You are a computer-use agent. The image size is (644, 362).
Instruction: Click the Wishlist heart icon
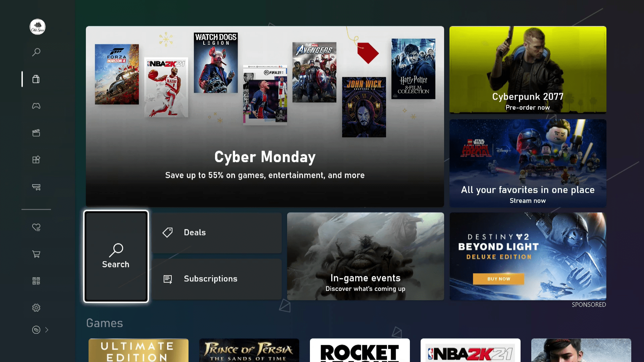36,227
